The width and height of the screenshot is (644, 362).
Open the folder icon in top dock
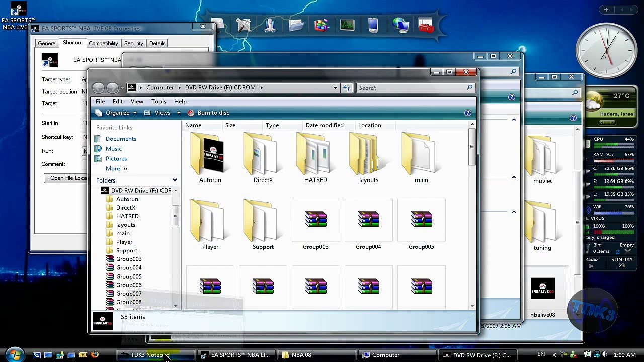296,25
